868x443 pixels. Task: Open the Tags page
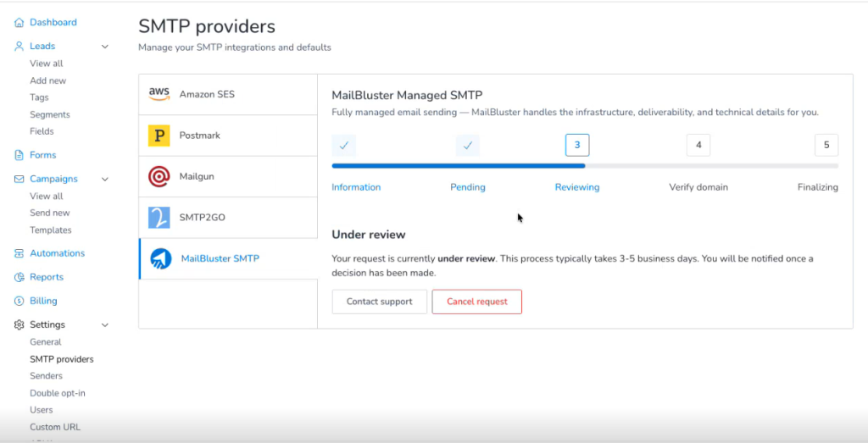click(39, 97)
